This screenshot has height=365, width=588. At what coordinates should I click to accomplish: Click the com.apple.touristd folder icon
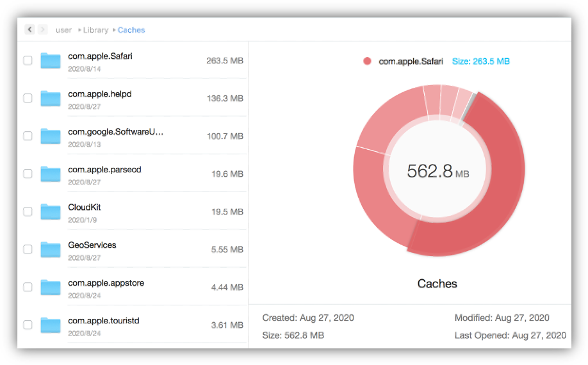50,325
